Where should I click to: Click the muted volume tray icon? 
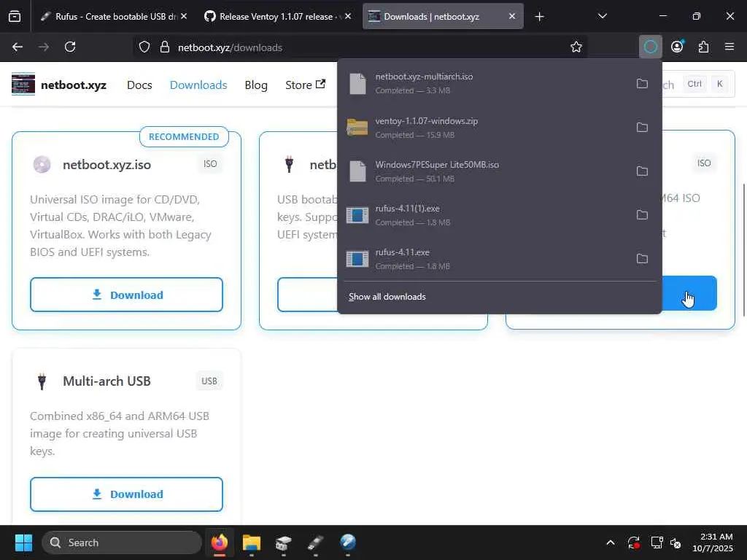(x=676, y=542)
